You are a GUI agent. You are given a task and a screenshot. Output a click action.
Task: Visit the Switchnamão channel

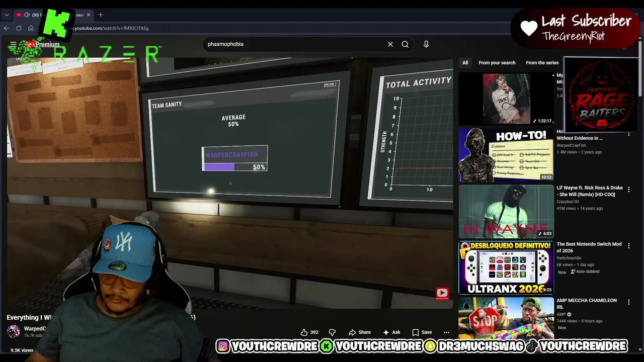pyautogui.click(x=569, y=258)
